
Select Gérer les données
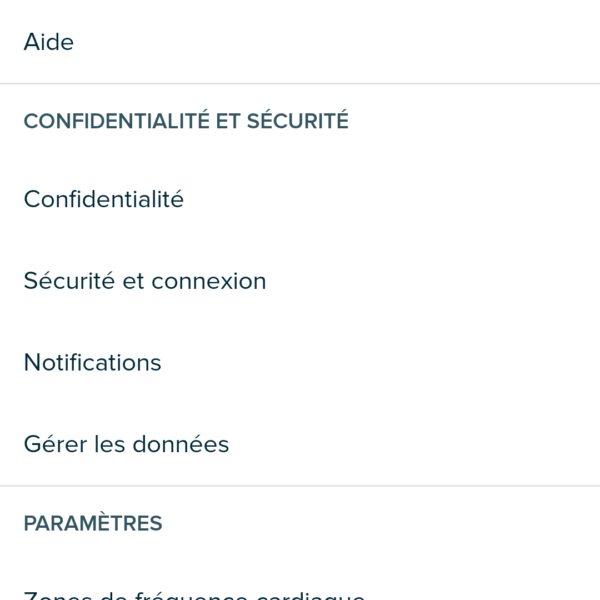point(126,444)
